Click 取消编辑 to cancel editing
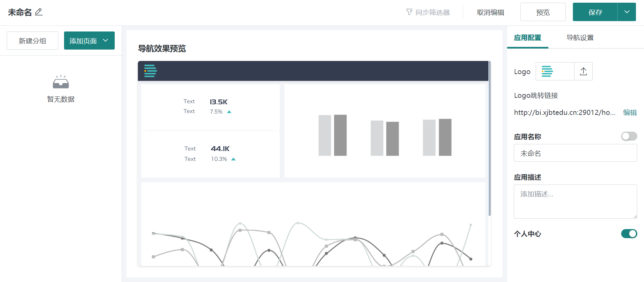Image resolution: width=644 pixels, height=282 pixels. [490, 12]
